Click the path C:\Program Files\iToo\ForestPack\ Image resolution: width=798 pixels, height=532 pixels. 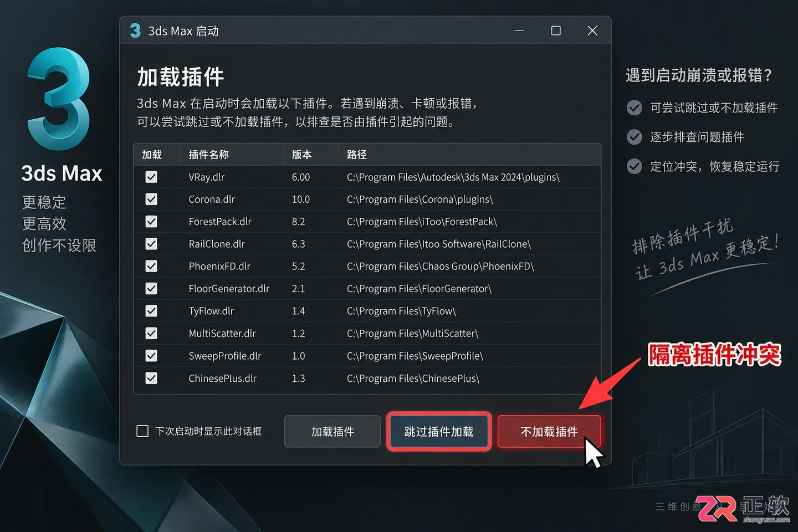point(422,222)
